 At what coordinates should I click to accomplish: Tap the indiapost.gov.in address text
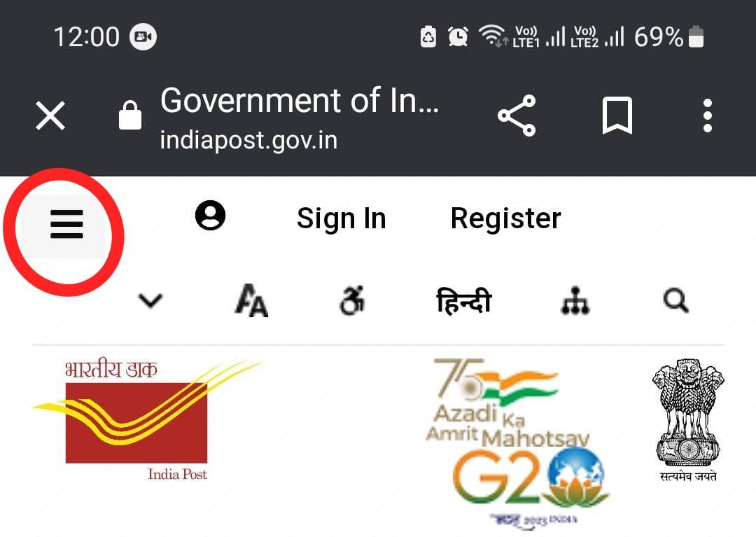tap(248, 140)
